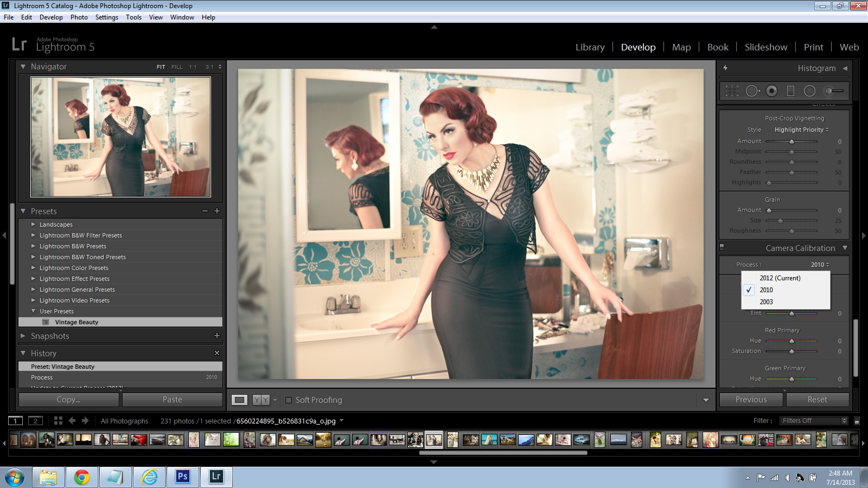The height and width of the screenshot is (488, 868).
Task: Open the Filters Off dropdown
Action: point(814,421)
